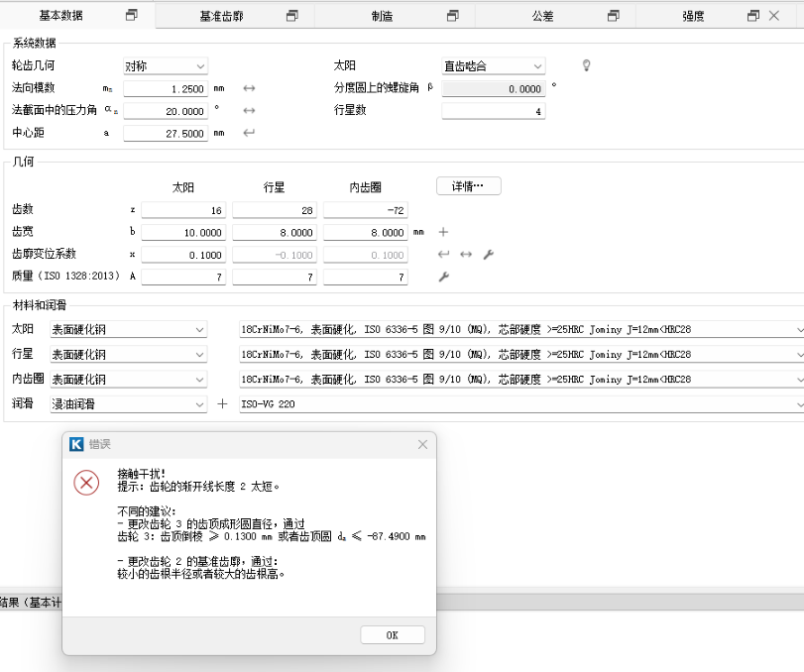The width and height of the screenshot is (804, 672).
Task: Undock the 公差 tab window icon
Action: (613, 16)
